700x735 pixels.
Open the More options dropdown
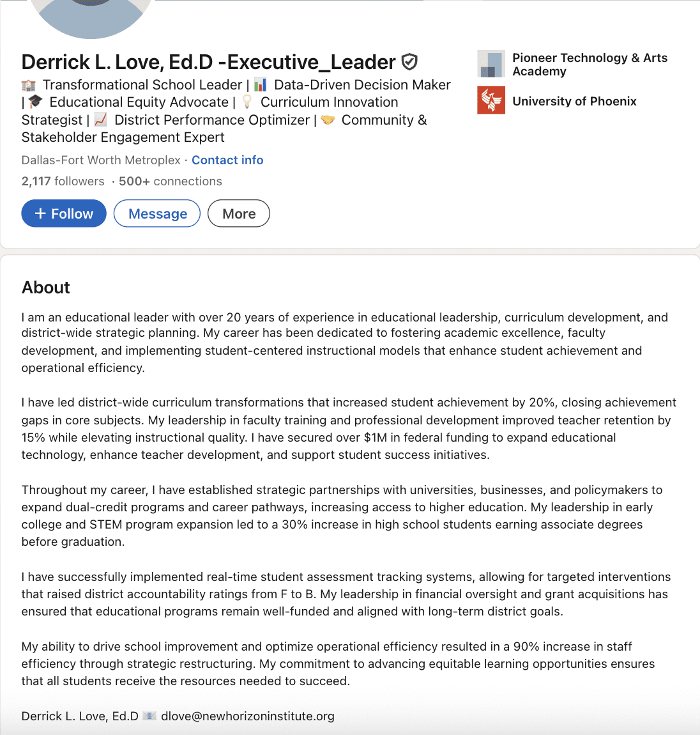pyautogui.click(x=239, y=213)
